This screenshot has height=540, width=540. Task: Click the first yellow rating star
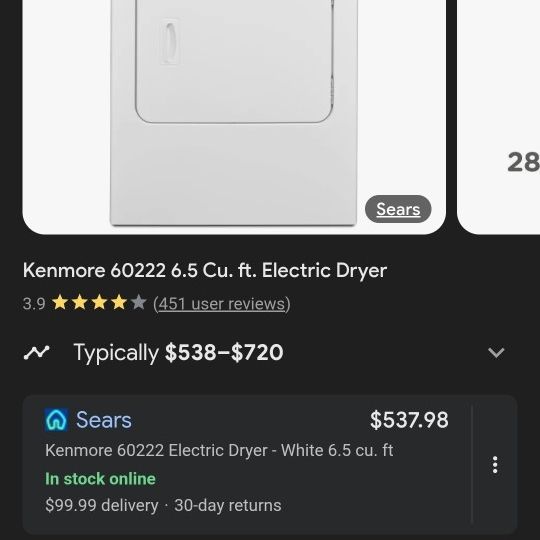pyautogui.click(x=60, y=303)
